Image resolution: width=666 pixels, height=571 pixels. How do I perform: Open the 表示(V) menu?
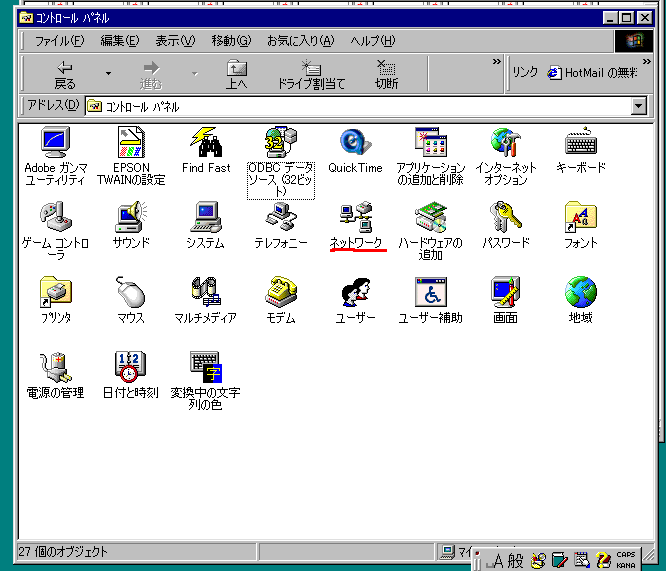[x=174, y=41]
